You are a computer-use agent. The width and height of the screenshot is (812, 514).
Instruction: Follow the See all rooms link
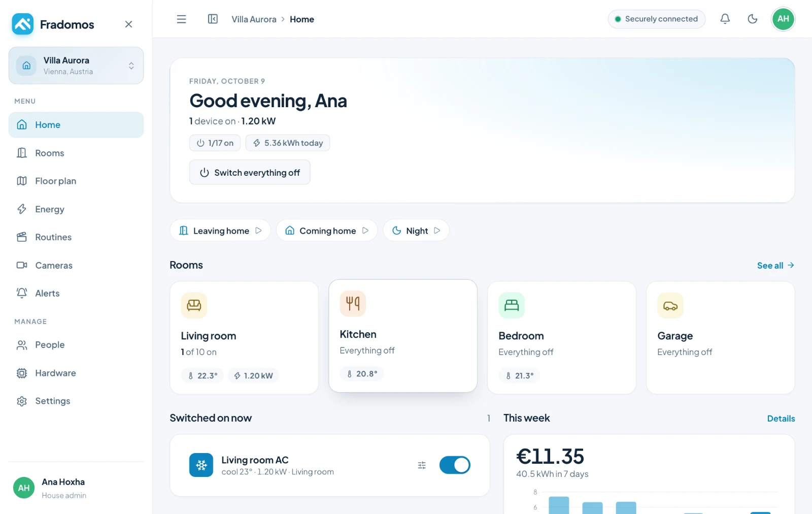point(775,266)
